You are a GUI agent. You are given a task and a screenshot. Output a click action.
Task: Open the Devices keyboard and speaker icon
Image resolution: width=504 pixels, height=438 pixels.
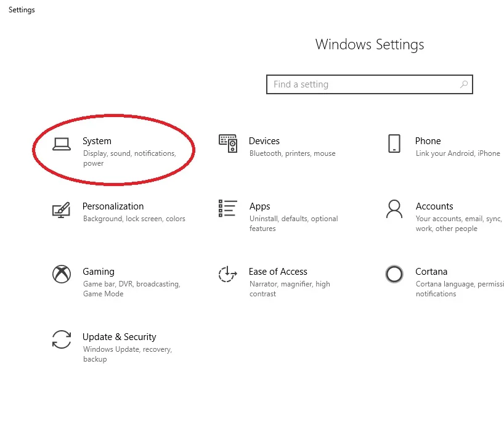pyautogui.click(x=228, y=144)
